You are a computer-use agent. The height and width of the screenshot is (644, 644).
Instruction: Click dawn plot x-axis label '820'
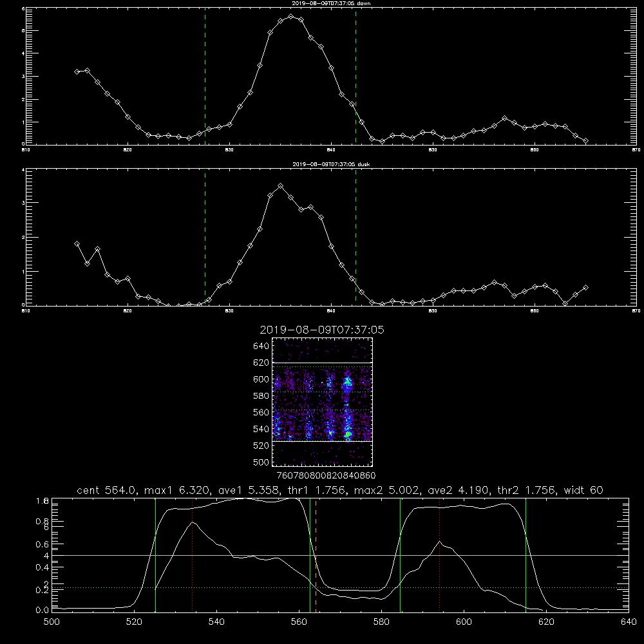(x=128, y=150)
